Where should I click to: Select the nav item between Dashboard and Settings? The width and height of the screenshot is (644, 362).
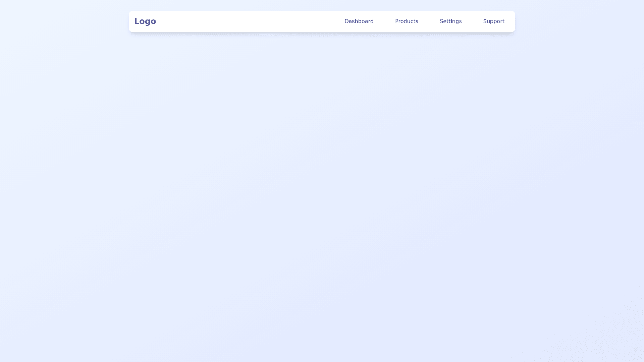406,21
